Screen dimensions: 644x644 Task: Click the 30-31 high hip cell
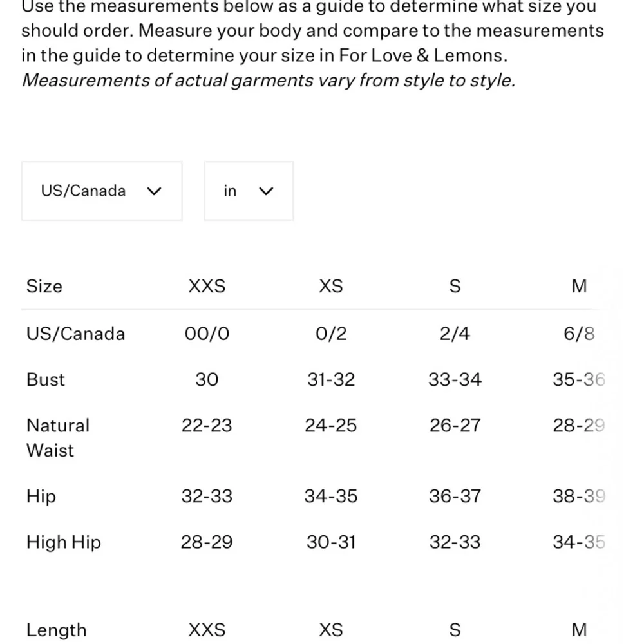[330, 542]
